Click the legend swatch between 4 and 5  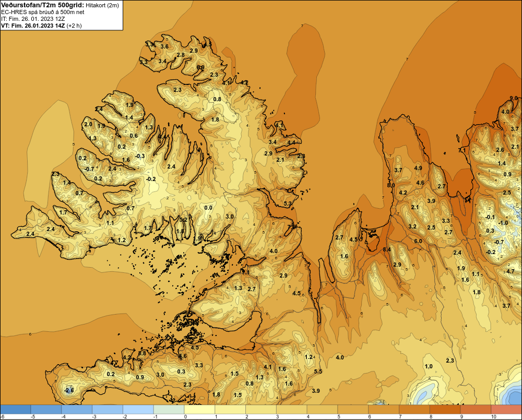click(x=322, y=410)
